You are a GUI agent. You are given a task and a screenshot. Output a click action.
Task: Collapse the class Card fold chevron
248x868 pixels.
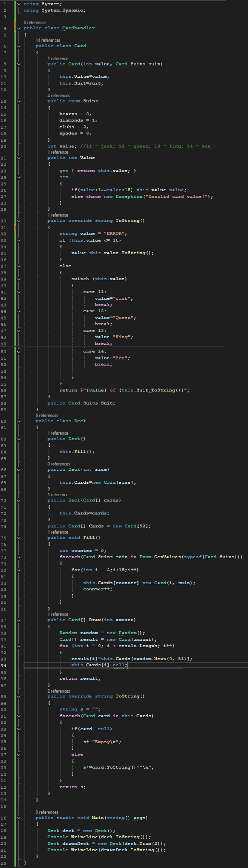click(x=19, y=46)
